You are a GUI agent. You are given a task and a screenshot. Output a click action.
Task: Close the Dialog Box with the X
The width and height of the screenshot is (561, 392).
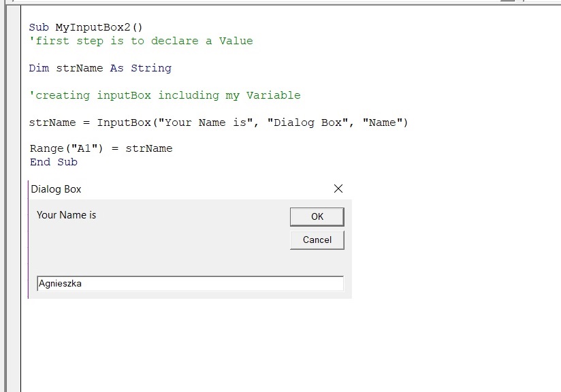(x=338, y=189)
